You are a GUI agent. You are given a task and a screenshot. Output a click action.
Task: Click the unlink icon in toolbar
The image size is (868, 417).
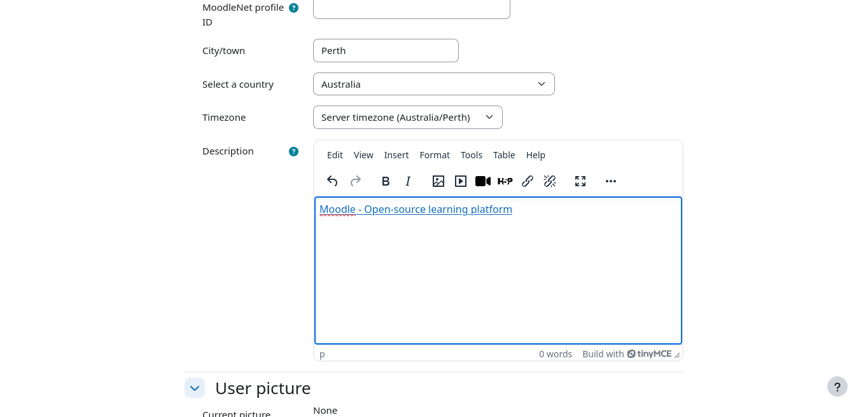pos(550,181)
